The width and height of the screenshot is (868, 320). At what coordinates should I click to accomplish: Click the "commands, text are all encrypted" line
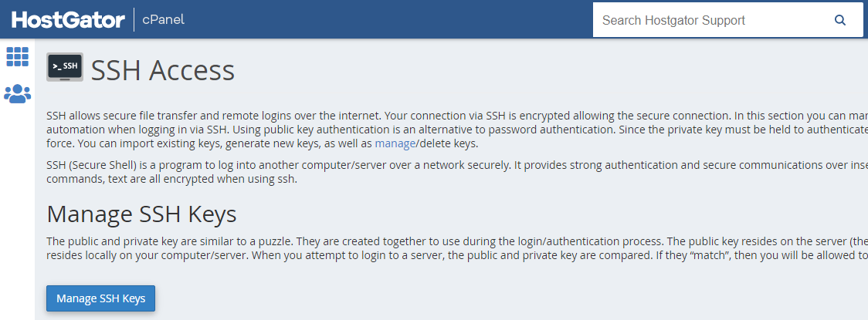(171, 179)
